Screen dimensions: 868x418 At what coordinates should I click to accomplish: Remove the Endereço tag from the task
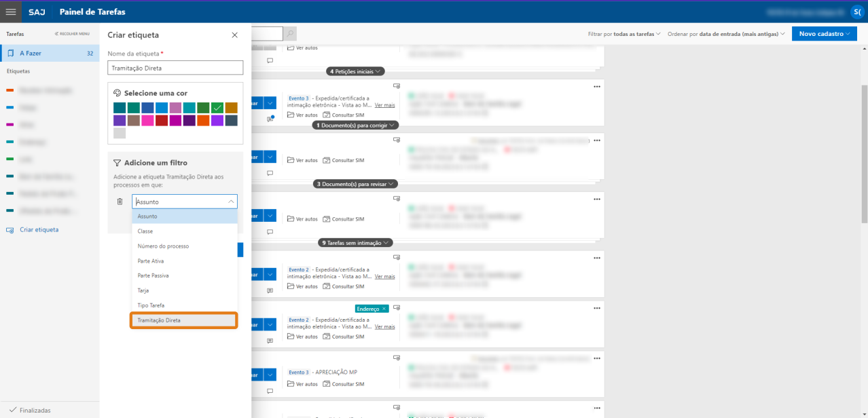coord(384,309)
